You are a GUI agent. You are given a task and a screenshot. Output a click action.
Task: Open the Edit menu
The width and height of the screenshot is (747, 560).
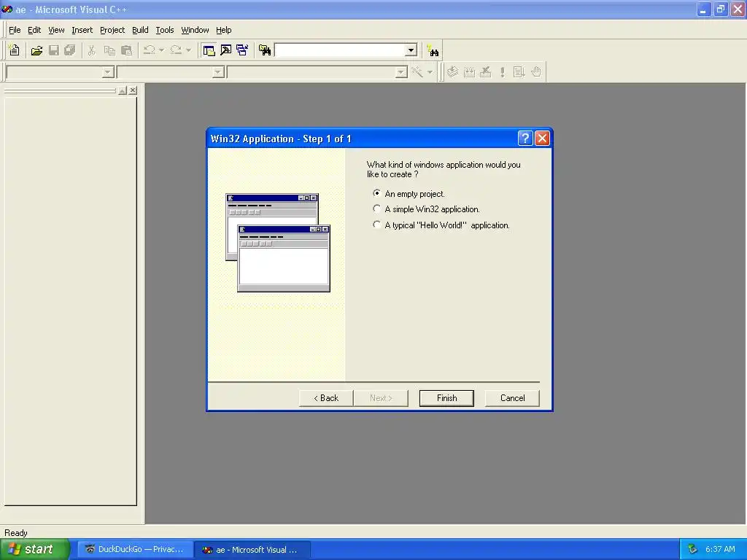click(34, 30)
